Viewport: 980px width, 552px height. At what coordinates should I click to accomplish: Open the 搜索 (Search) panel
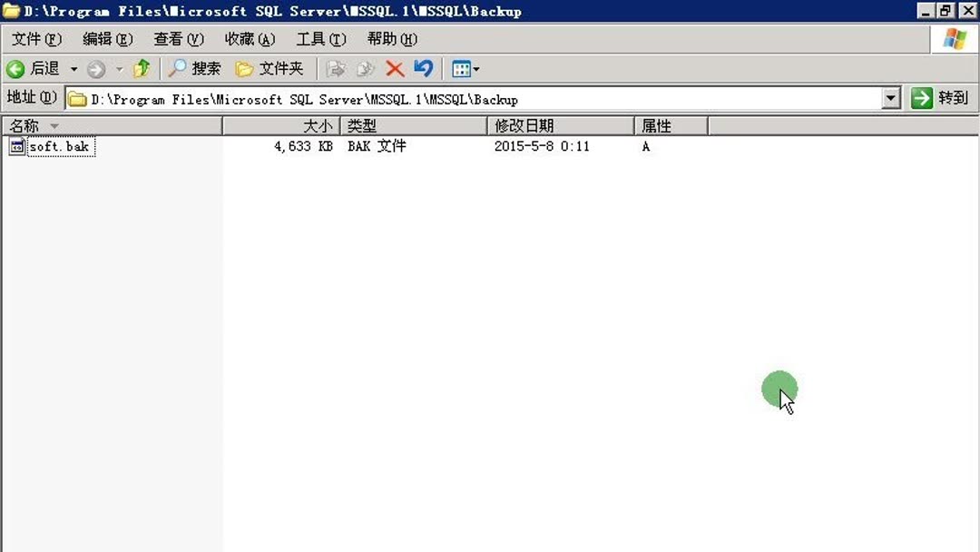tap(193, 68)
